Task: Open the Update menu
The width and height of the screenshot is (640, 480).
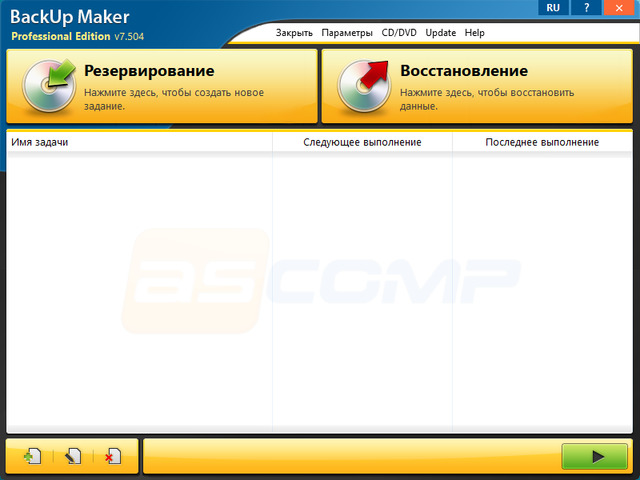Action: 441,33
